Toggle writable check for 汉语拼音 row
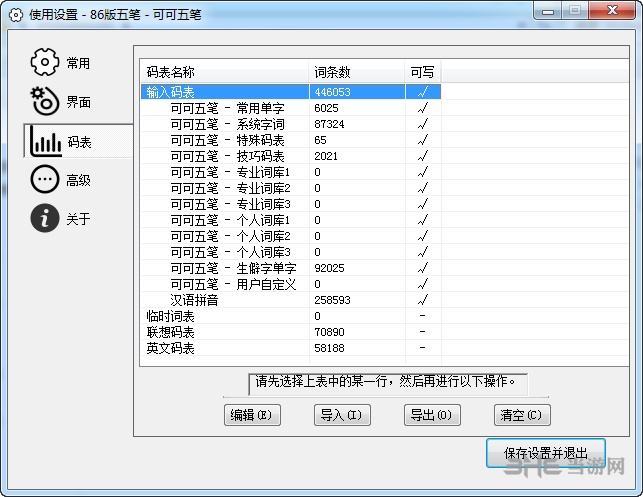Image resolution: width=643 pixels, height=497 pixels. point(423,300)
